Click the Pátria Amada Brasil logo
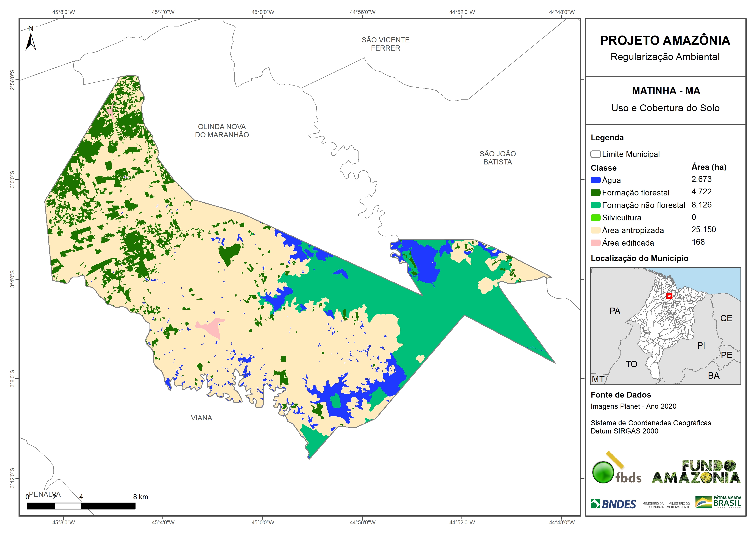 [x=719, y=502]
